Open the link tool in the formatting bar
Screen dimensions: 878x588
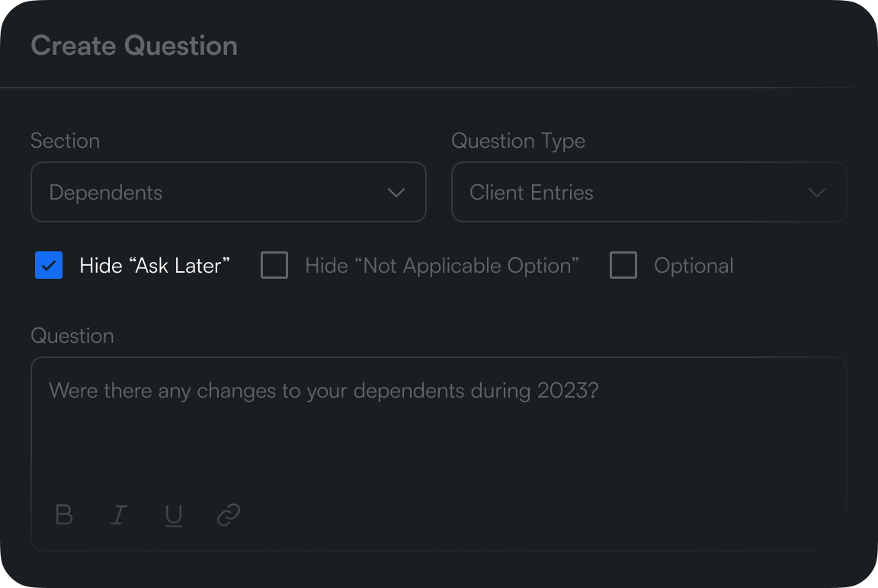click(228, 515)
